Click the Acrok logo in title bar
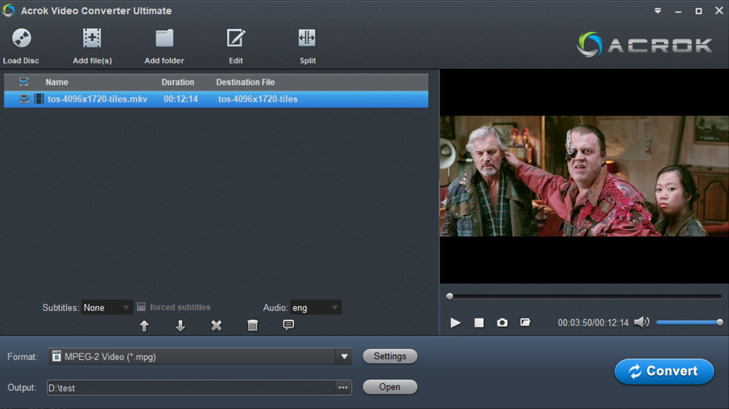Image resolution: width=729 pixels, height=409 pixels. click(9, 10)
